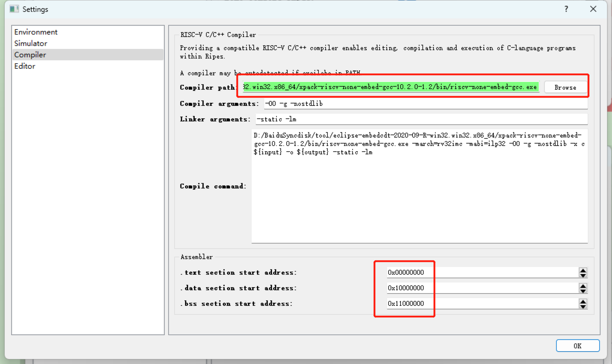
Task: Confirm settings with the OK button
Action: 578,346
